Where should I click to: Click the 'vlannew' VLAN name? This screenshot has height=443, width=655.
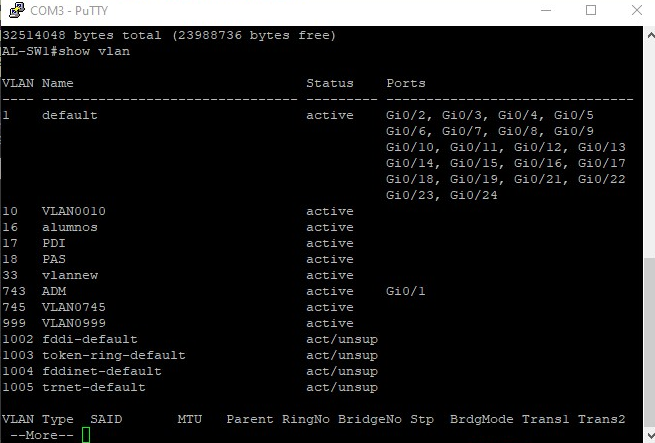point(70,275)
